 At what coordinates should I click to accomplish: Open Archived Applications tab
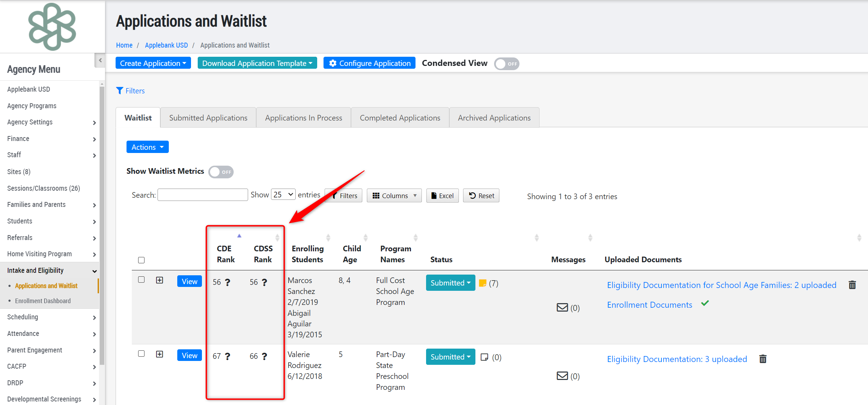coord(494,118)
